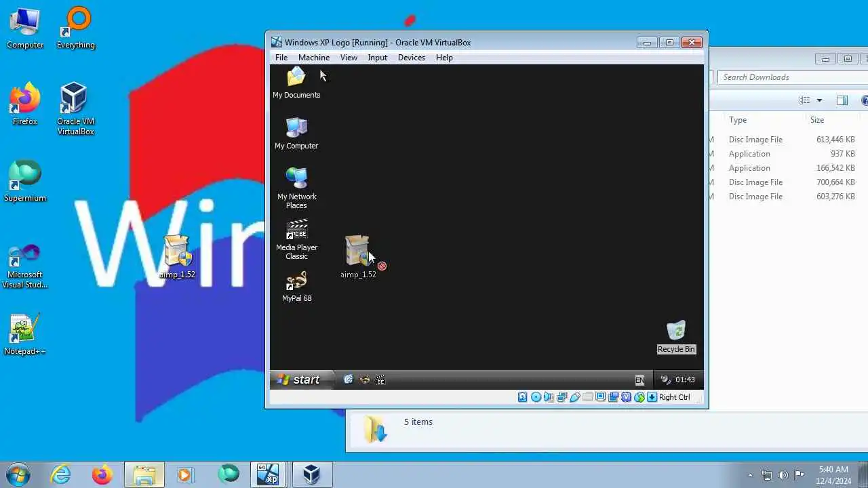The height and width of the screenshot is (488, 868).
Task: Select MyPal 68 shortcut in XP guest
Action: tap(296, 286)
